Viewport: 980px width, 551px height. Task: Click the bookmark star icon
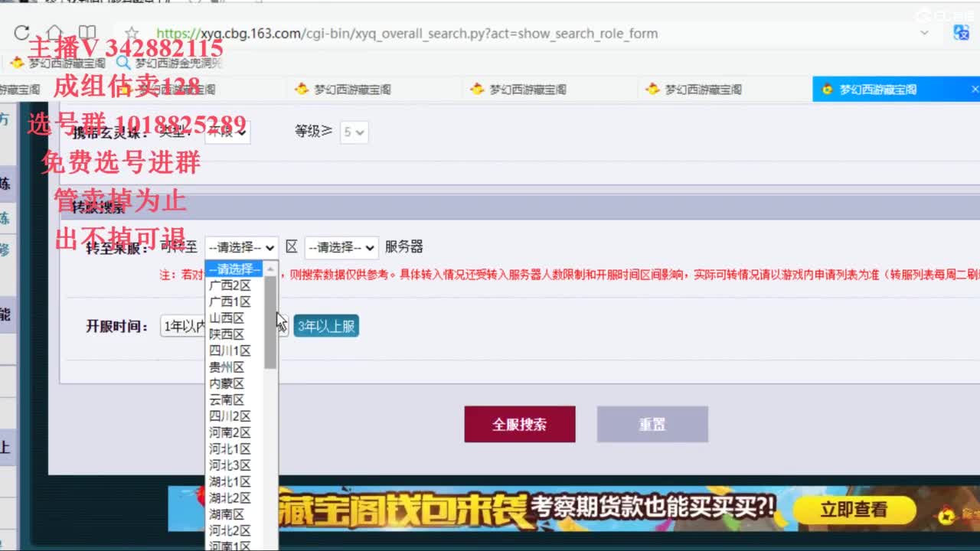(x=132, y=33)
